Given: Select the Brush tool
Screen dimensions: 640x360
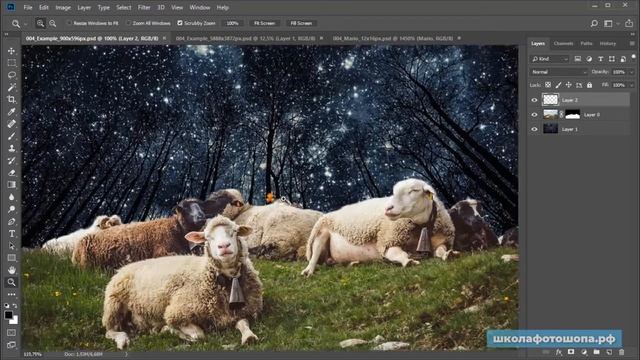Looking at the screenshot, I should (x=11, y=136).
